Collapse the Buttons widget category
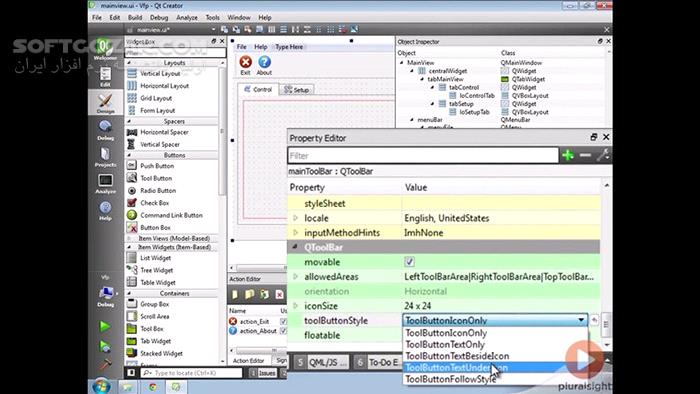 pos(129,155)
